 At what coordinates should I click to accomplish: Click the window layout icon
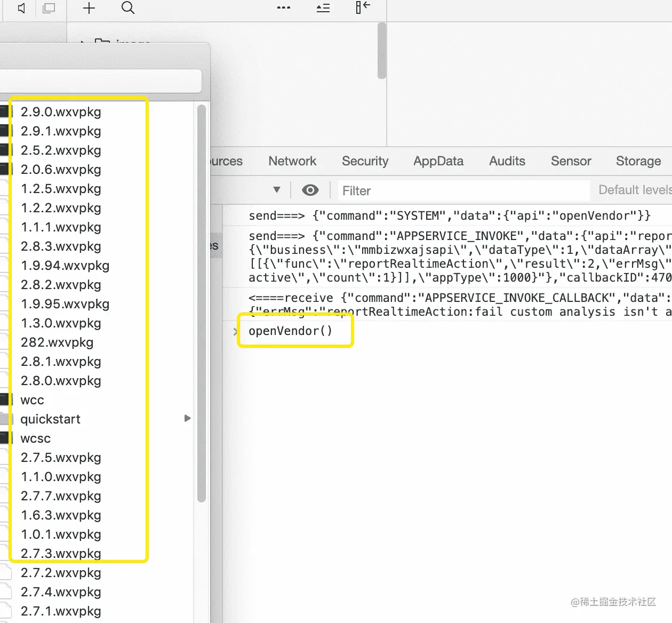[x=49, y=8]
